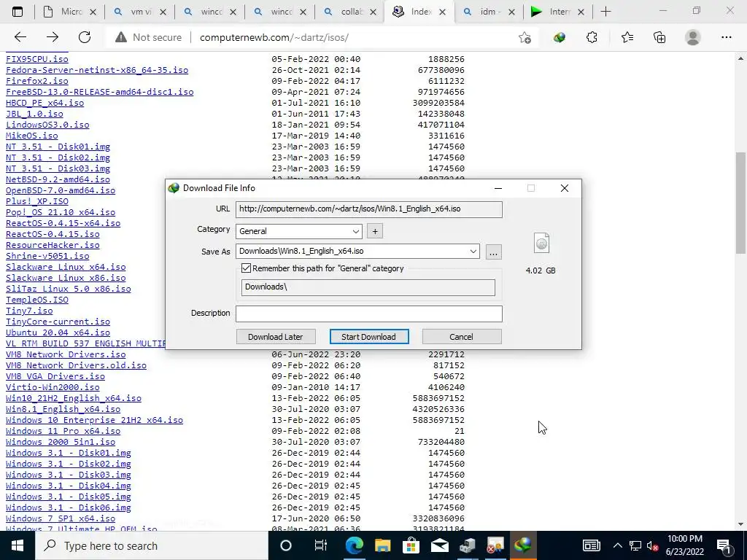Expand the Save As path dropdown
The width and height of the screenshot is (747, 560).
473,252
